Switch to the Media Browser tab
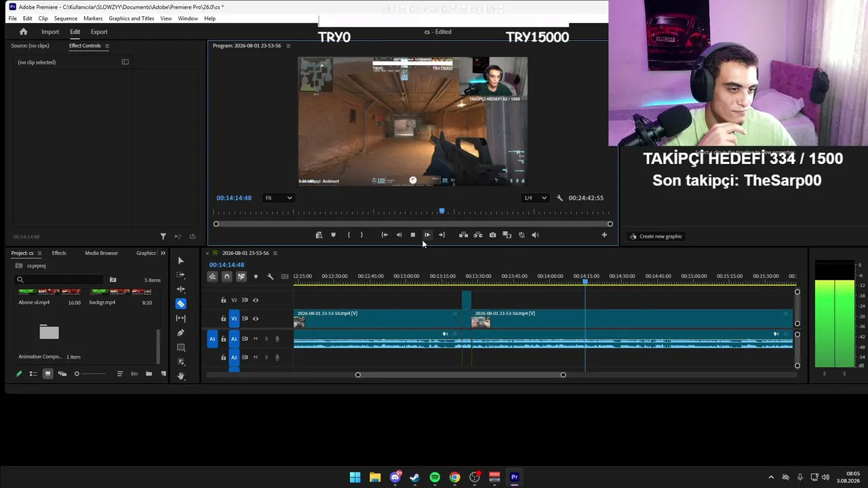Screen dimensions: 868x488 (x=101, y=253)
